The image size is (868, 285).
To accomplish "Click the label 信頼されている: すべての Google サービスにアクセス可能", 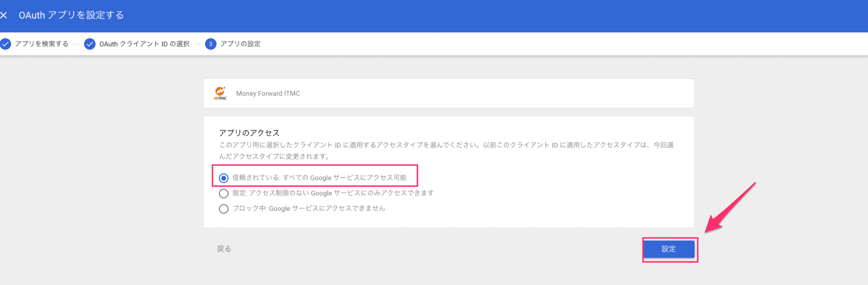I will 319,178.
